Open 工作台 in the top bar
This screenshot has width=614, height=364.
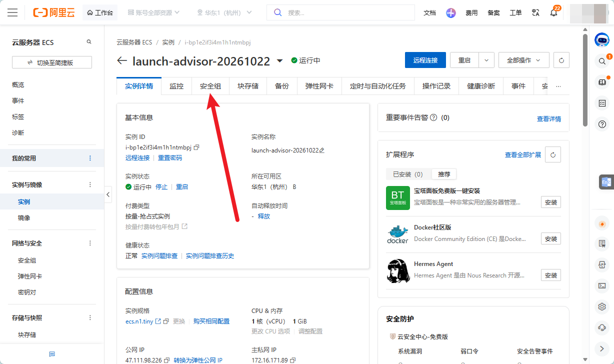point(100,12)
